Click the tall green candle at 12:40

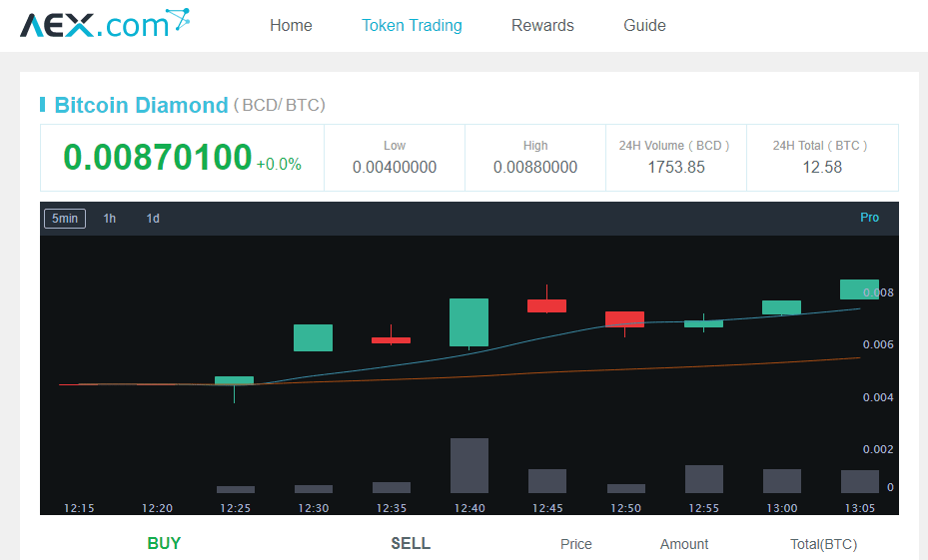tap(468, 322)
